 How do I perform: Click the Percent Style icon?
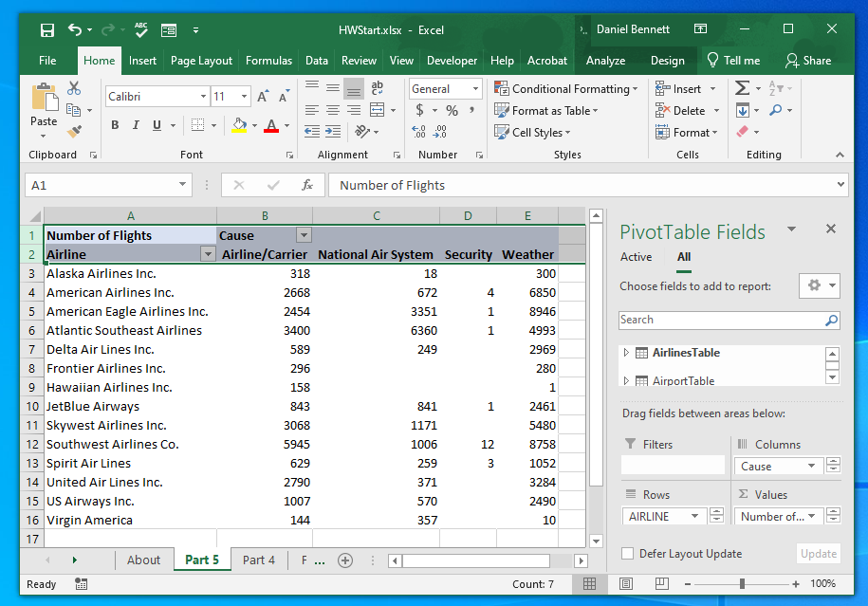(452, 111)
